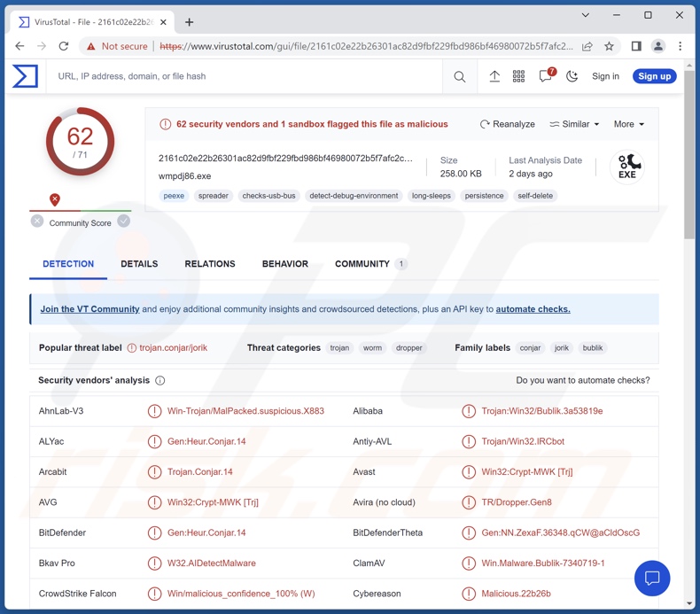700x614 pixels.
Task: Click the self-delete tag
Action: click(x=535, y=196)
